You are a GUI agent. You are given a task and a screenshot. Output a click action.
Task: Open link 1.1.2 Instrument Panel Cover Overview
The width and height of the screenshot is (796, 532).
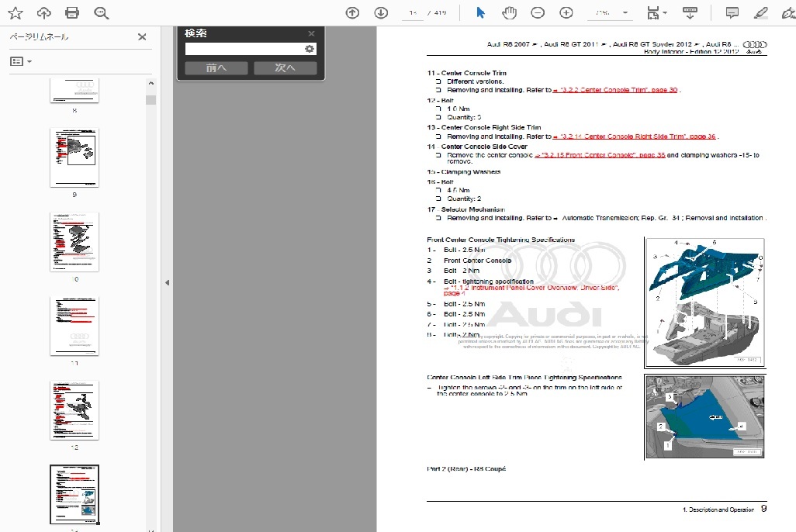[531, 290]
